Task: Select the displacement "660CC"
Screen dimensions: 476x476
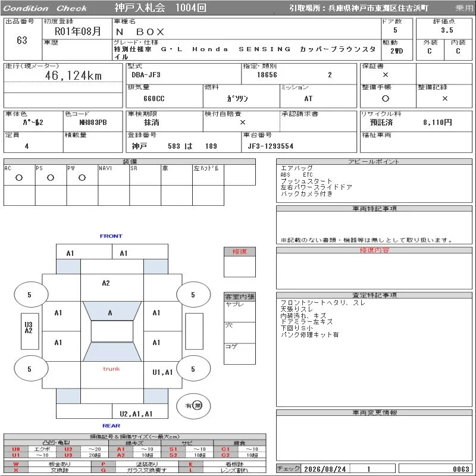Action: click(x=154, y=99)
